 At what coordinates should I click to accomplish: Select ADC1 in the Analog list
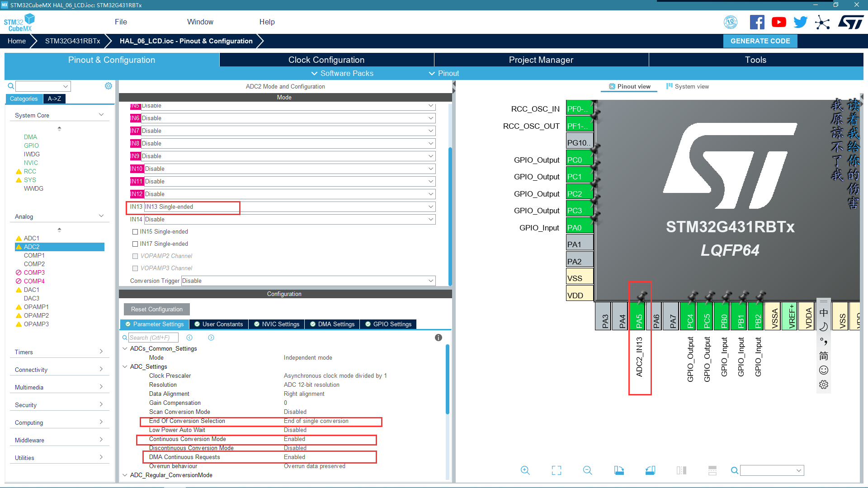tap(32, 238)
